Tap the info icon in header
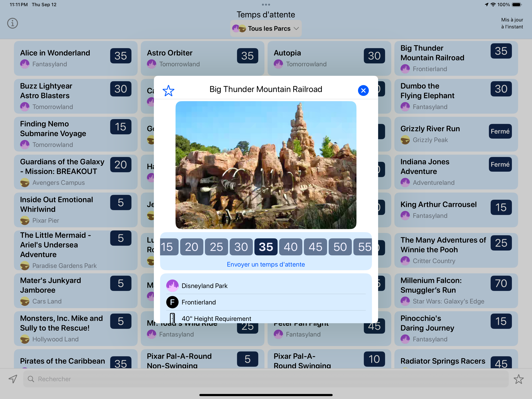 click(13, 23)
